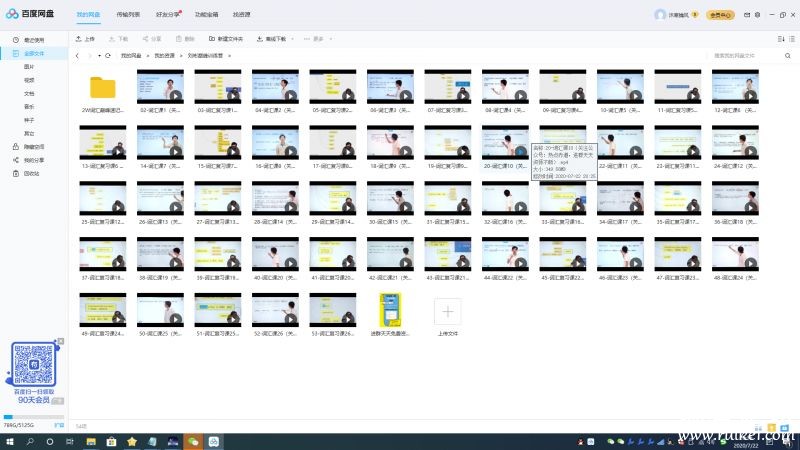Click the 会员中心 membership button

pyautogui.click(x=720, y=15)
